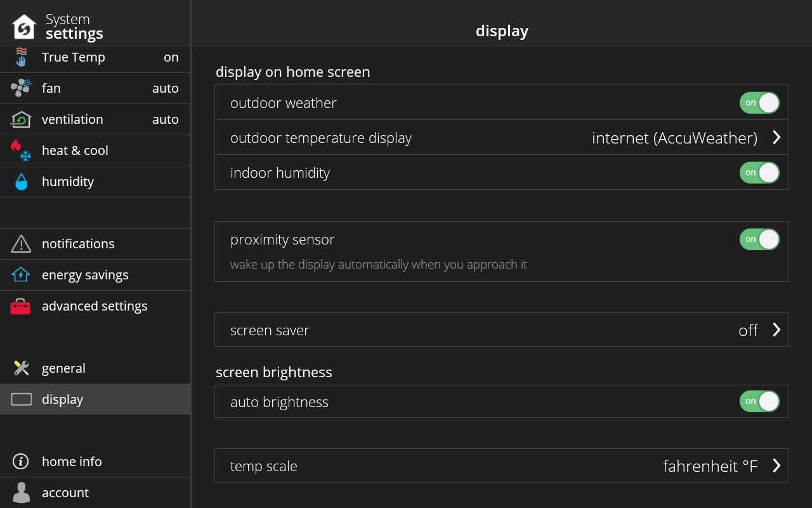
Task: Open the notifications warning triangle icon
Action: click(21, 244)
